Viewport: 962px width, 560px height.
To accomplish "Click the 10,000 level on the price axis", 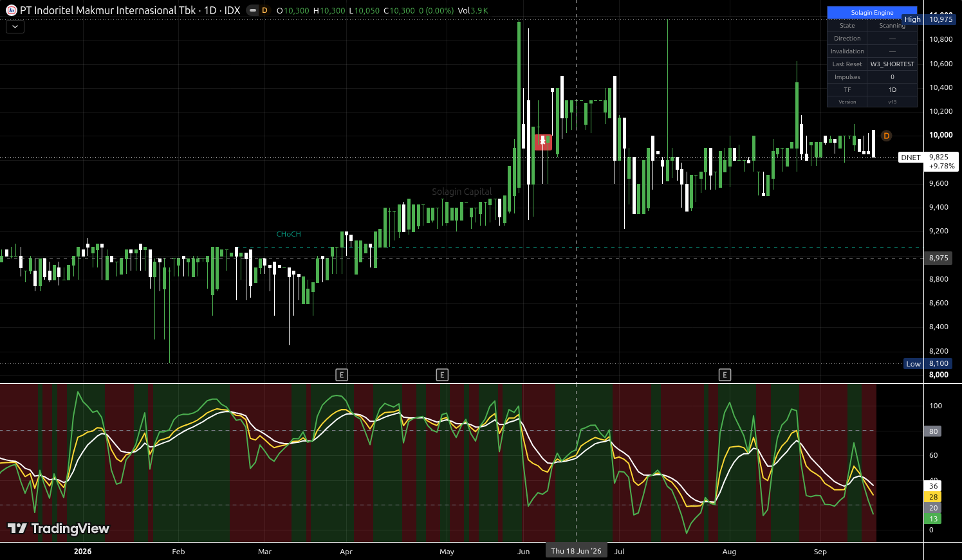I will click(941, 135).
